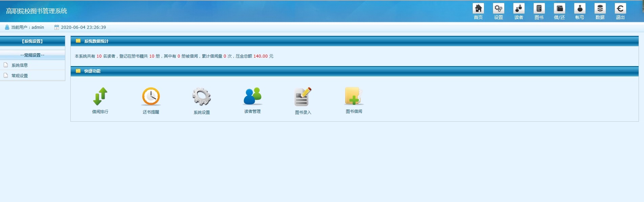Viewport: 644px width, 202px height.
Task: Click the 140.00 deposit total value
Action: tap(261, 56)
